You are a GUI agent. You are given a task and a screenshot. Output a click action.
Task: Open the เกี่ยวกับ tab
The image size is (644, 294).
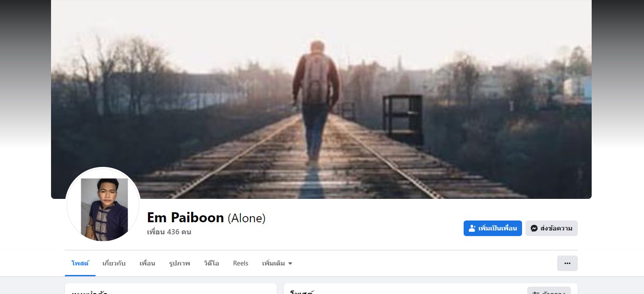coord(114,263)
